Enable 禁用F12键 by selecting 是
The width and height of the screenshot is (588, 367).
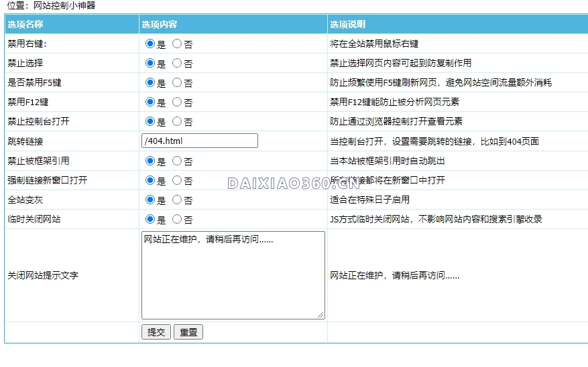coord(150,102)
